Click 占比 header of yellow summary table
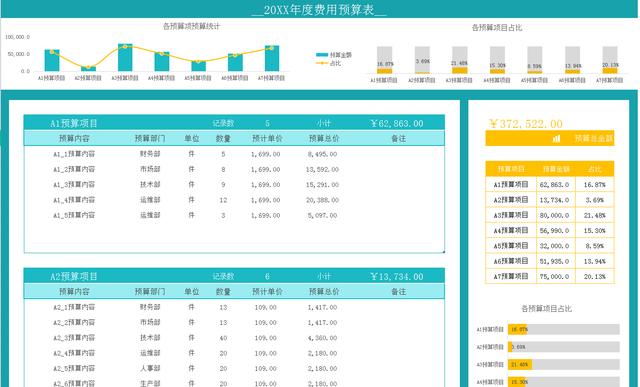This screenshot has height=387, width=640. point(595,169)
